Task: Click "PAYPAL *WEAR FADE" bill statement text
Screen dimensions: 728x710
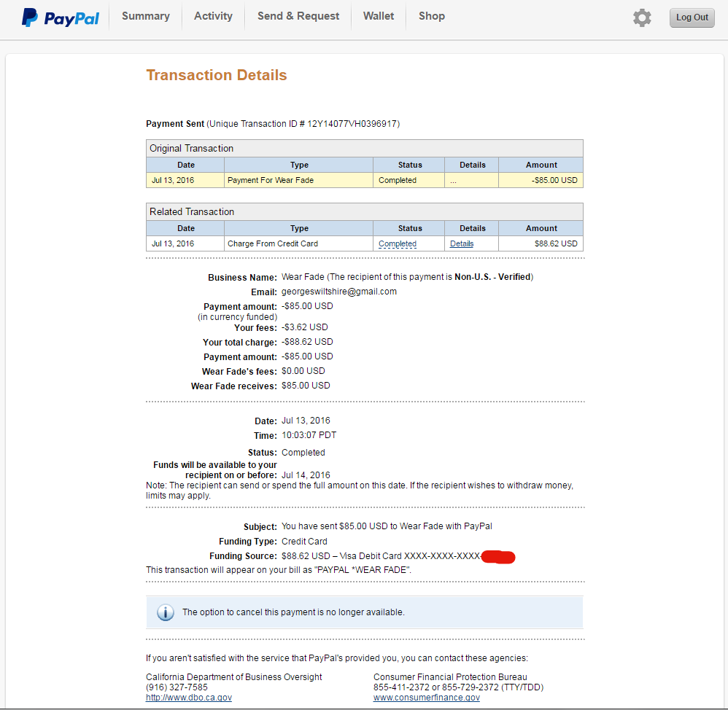Action: (x=363, y=570)
